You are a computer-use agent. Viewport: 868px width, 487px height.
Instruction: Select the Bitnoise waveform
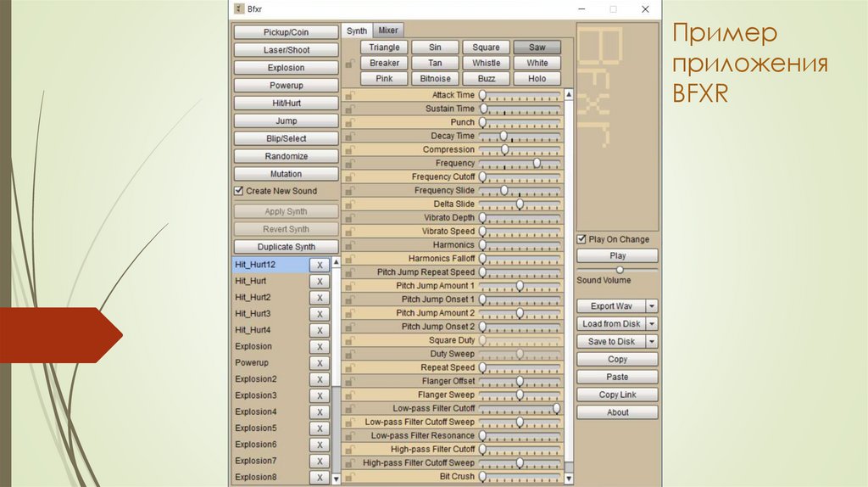pos(435,79)
